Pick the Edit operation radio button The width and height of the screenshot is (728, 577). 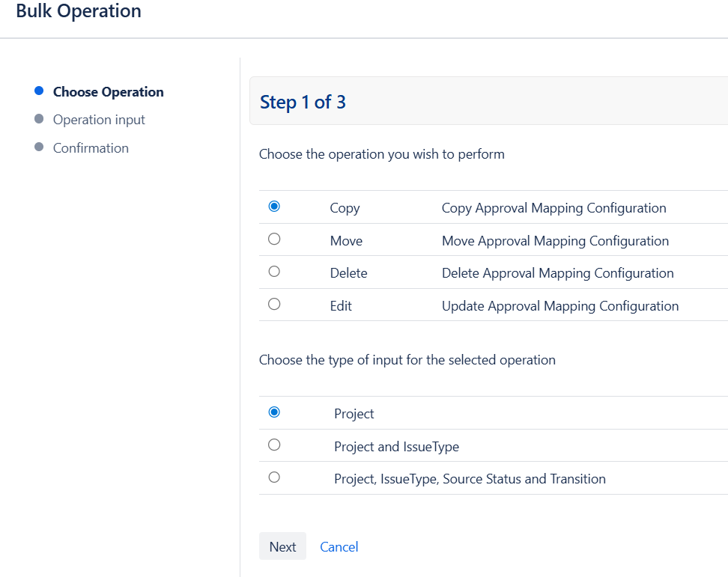point(274,305)
